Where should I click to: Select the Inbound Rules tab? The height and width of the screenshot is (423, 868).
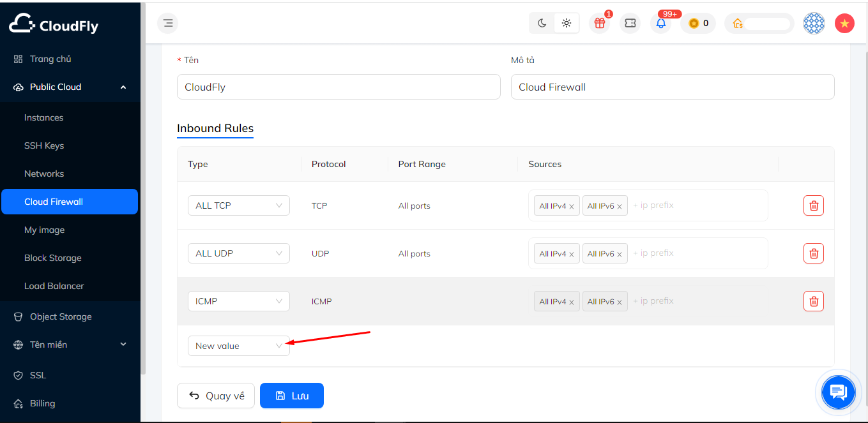pyautogui.click(x=215, y=128)
